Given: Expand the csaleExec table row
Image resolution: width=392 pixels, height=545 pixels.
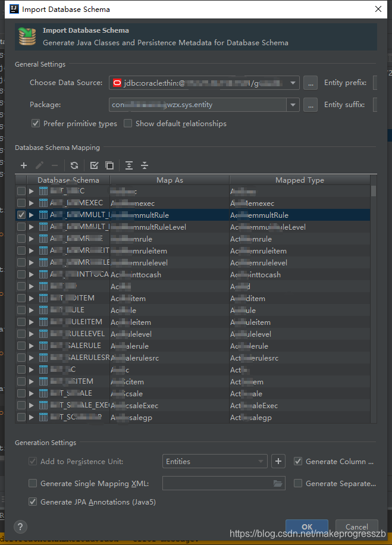Looking at the screenshot, I should pos(32,405).
